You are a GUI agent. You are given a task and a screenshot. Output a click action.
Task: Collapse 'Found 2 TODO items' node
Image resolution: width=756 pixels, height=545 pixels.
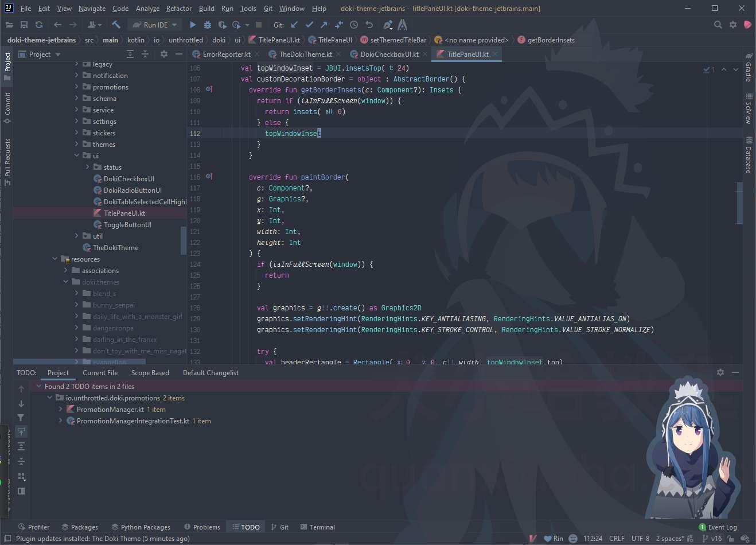[x=39, y=387]
